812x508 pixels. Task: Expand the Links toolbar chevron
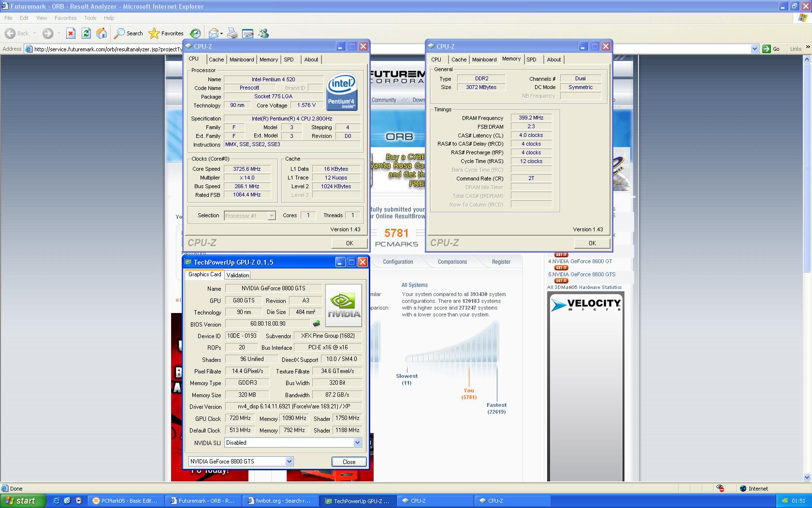[807, 48]
